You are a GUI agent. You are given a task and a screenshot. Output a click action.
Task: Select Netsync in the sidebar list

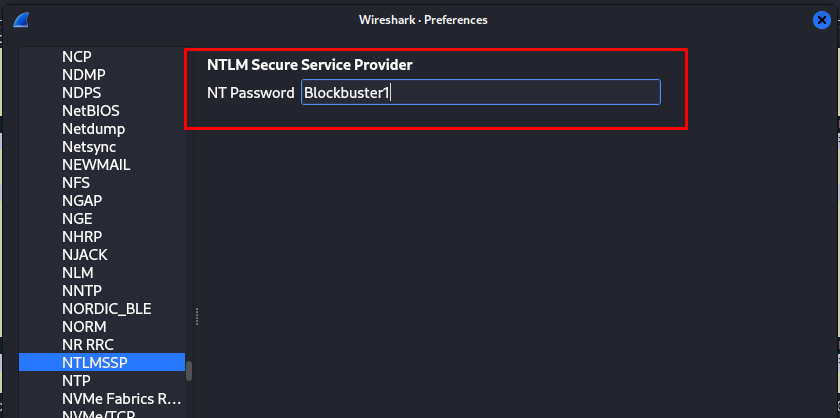tap(89, 147)
